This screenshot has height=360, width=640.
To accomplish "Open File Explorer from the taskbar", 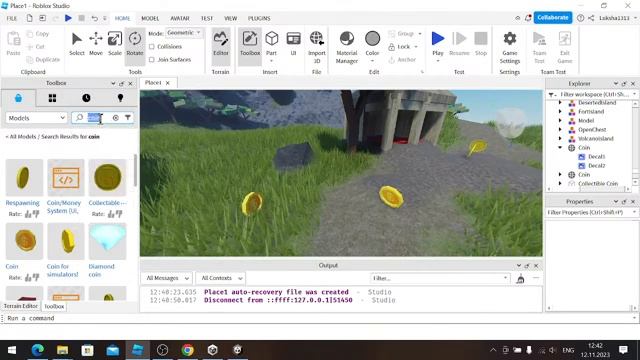I will tap(62, 350).
